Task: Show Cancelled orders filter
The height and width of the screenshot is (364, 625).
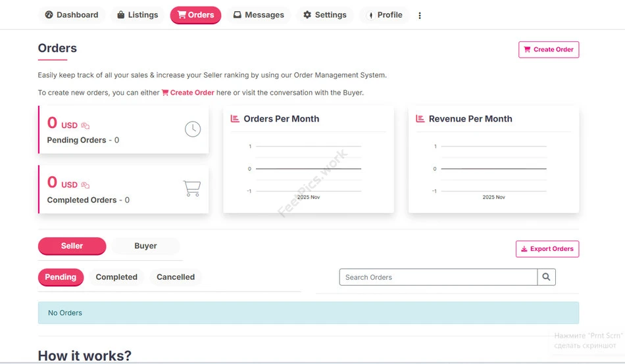Action: [176, 277]
